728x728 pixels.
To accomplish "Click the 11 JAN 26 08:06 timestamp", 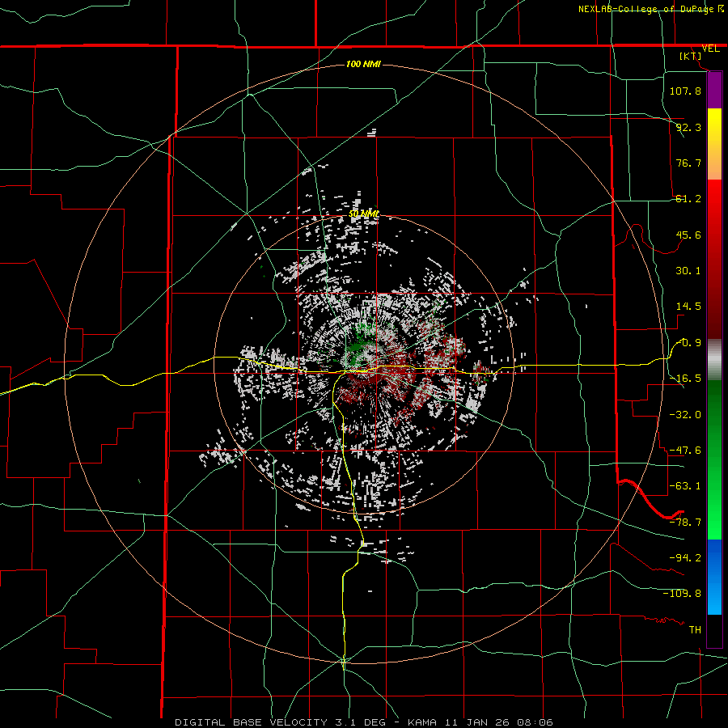I will (x=498, y=722).
